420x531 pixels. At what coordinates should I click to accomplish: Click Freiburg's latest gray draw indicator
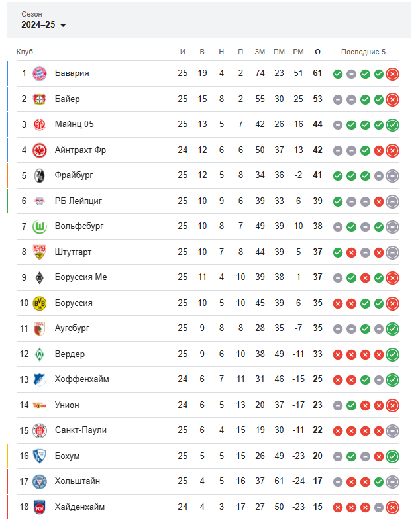tap(392, 175)
